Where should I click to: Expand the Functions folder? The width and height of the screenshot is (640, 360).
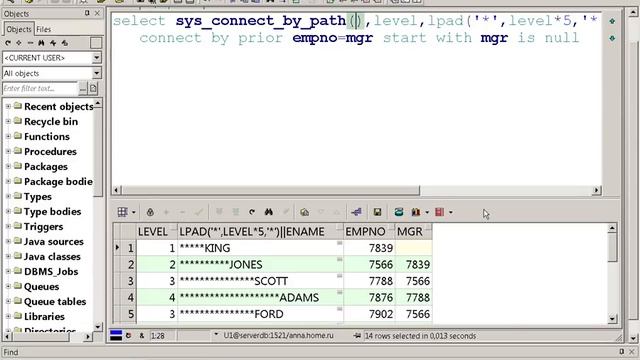click(x=8, y=136)
